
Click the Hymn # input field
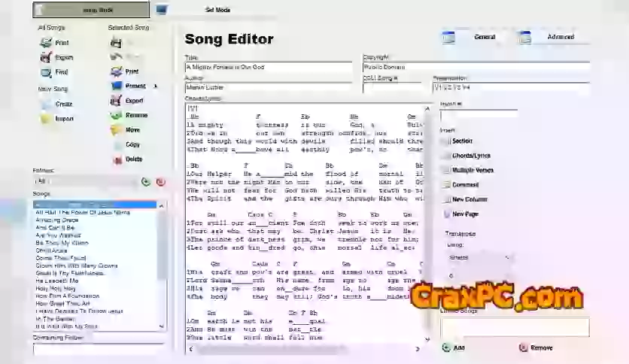(x=479, y=115)
